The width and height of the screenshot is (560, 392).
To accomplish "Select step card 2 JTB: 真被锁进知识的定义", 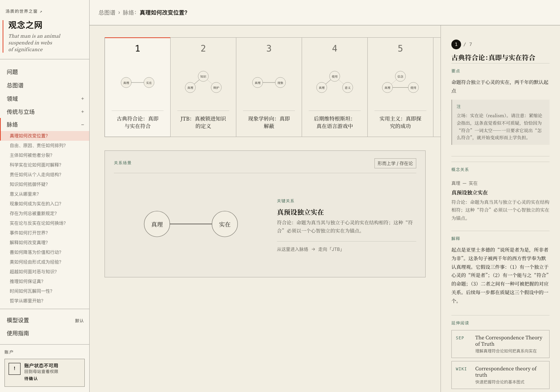I will [x=203, y=87].
